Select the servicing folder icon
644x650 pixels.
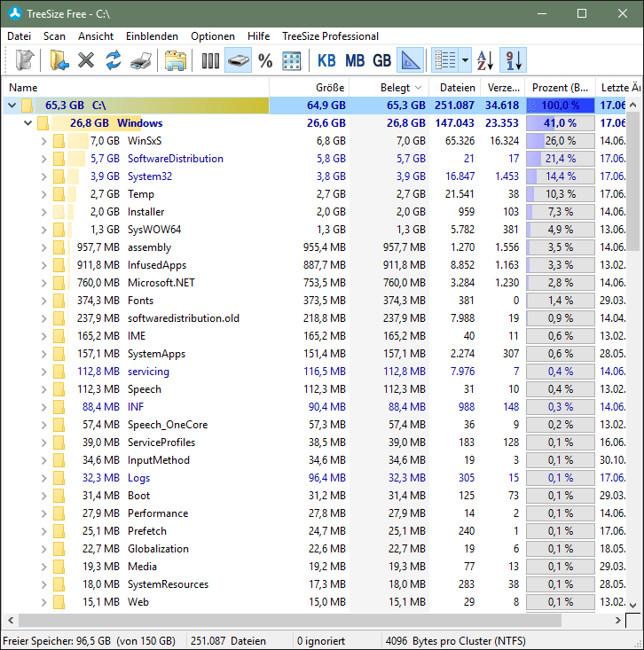click(59, 372)
